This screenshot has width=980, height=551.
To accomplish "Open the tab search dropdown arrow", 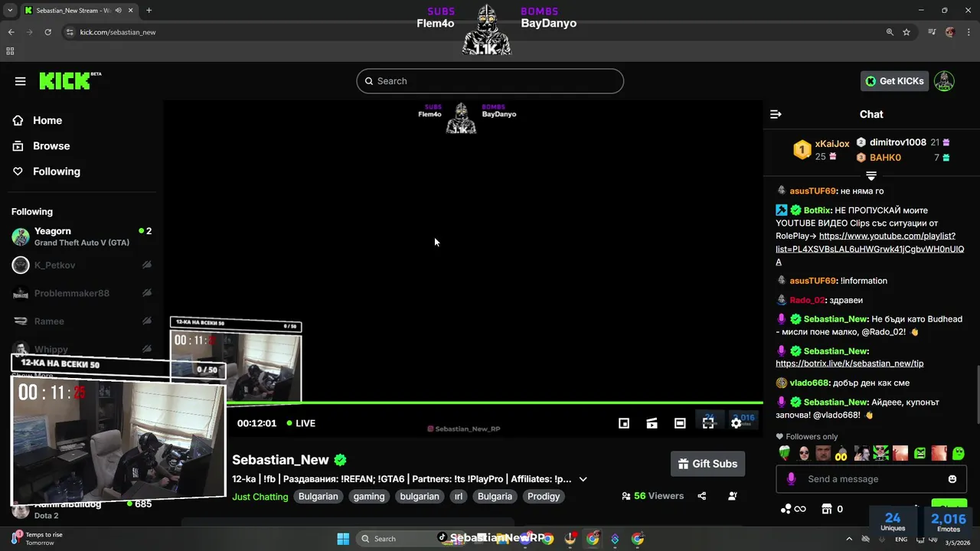I will [10, 11].
